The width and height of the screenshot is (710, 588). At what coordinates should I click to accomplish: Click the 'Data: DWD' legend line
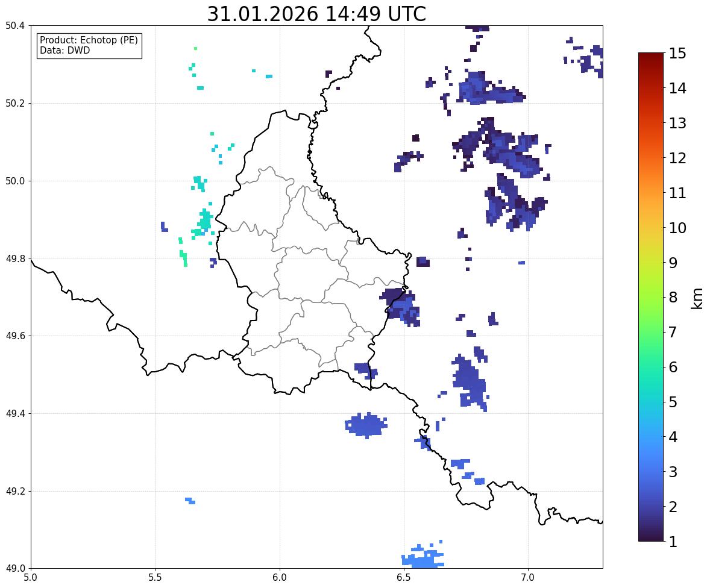click(x=64, y=50)
